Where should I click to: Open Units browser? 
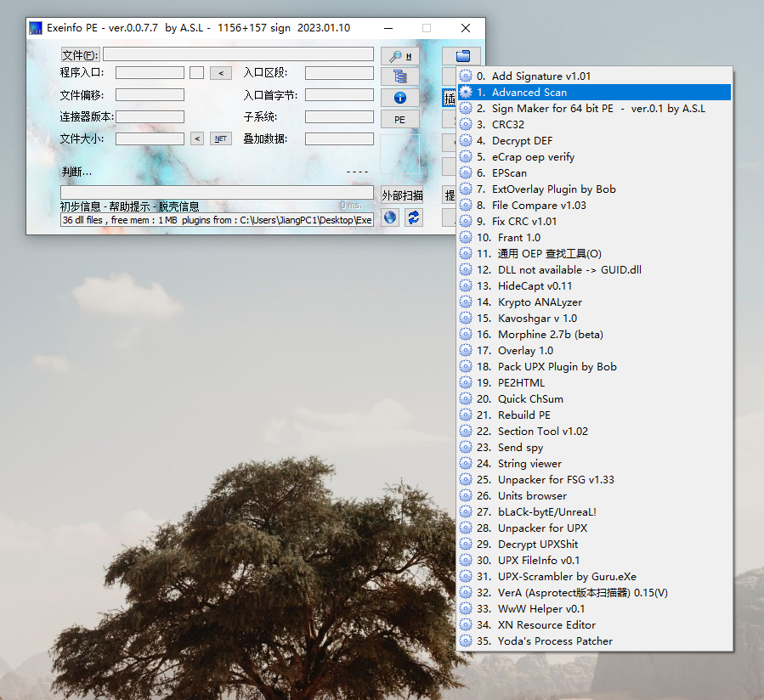click(594, 496)
